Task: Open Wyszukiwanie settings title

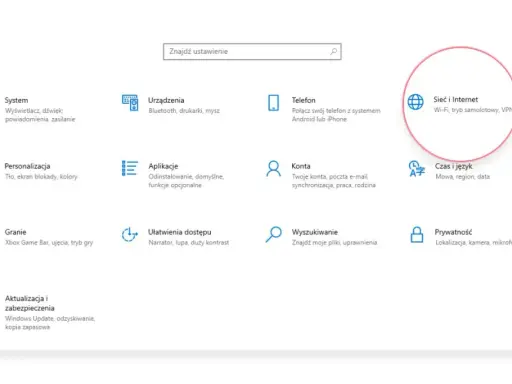Action: (315, 232)
